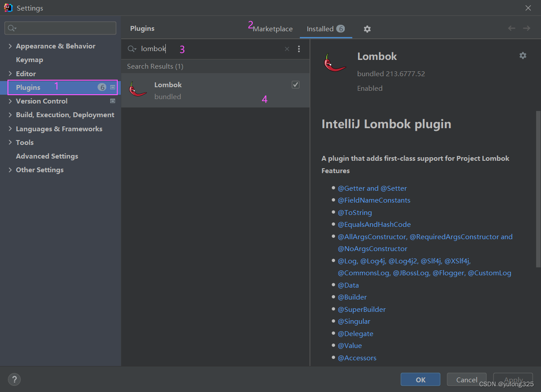The image size is (541, 392).
Task: Click the project-level icon beside Version Control
Action: [113, 101]
